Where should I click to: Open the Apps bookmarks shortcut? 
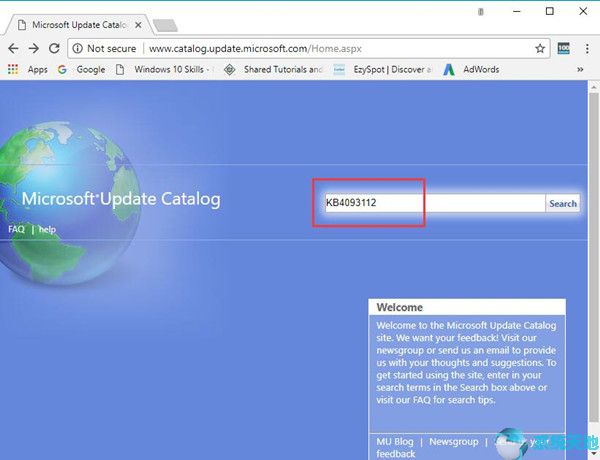[28, 69]
